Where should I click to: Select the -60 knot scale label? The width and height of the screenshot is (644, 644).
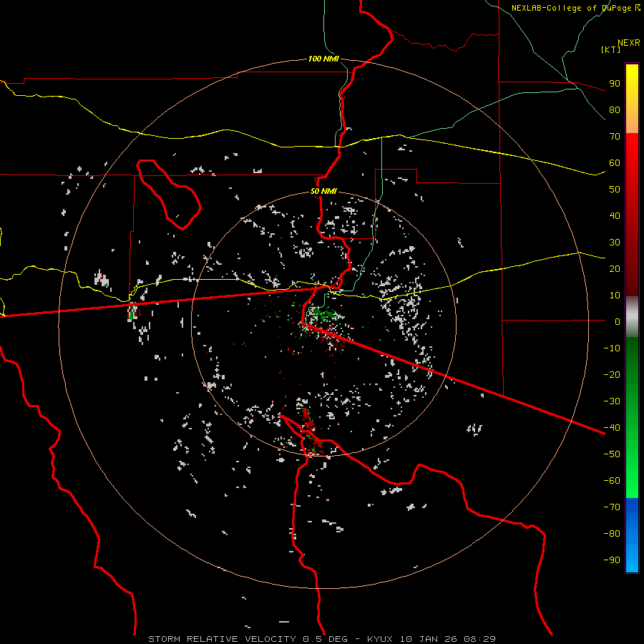(612, 481)
